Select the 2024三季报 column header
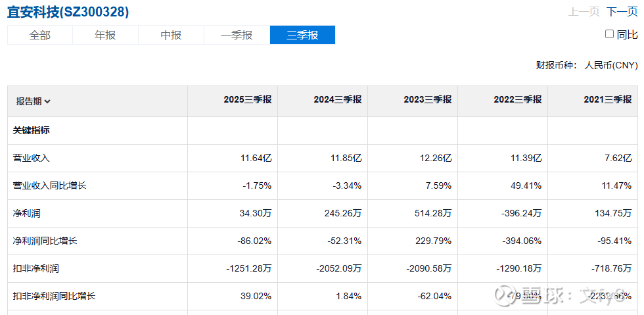The width and height of the screenshot is (644, 315). click(x=337, y=100)
